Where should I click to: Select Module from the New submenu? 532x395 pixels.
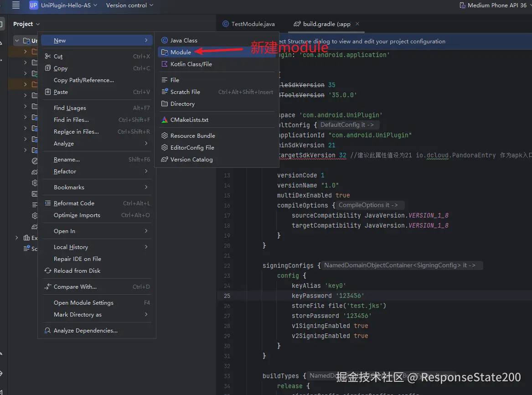click(181, 52)
